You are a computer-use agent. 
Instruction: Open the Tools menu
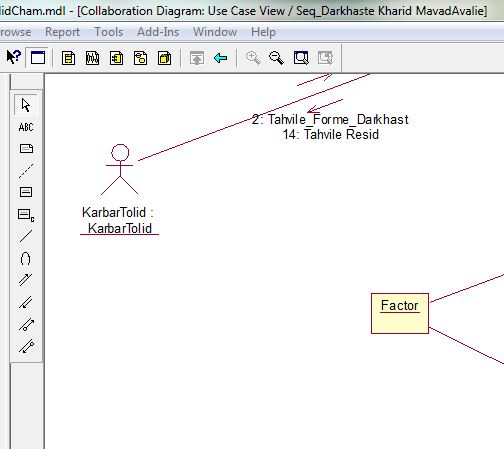pos(109,32)
